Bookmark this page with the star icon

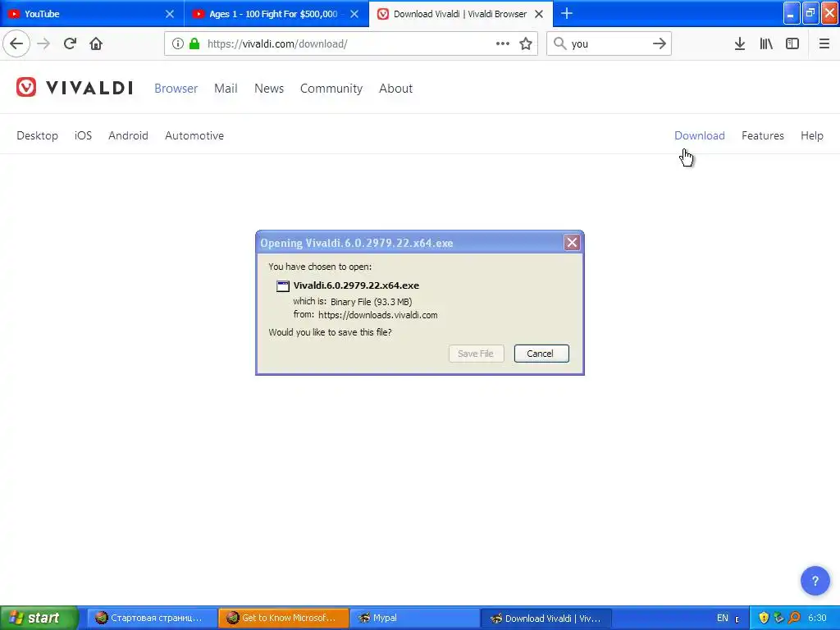[526, 43]
